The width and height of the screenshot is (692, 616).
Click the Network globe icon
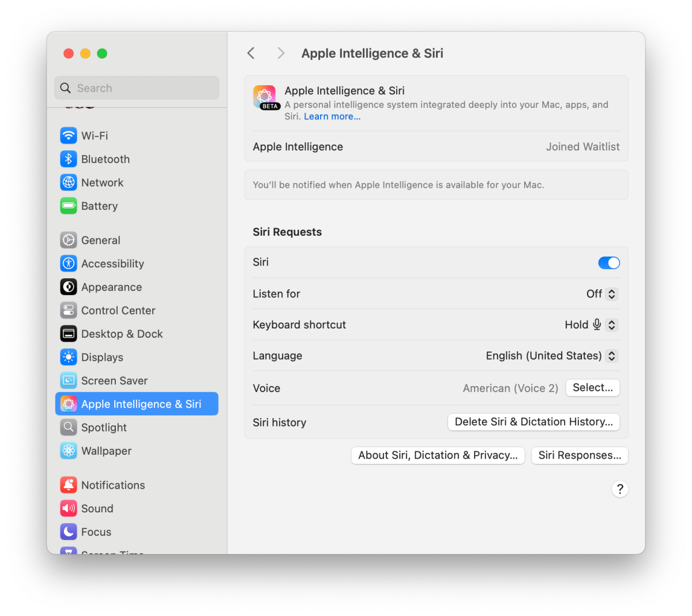click(x=69, y=183)
